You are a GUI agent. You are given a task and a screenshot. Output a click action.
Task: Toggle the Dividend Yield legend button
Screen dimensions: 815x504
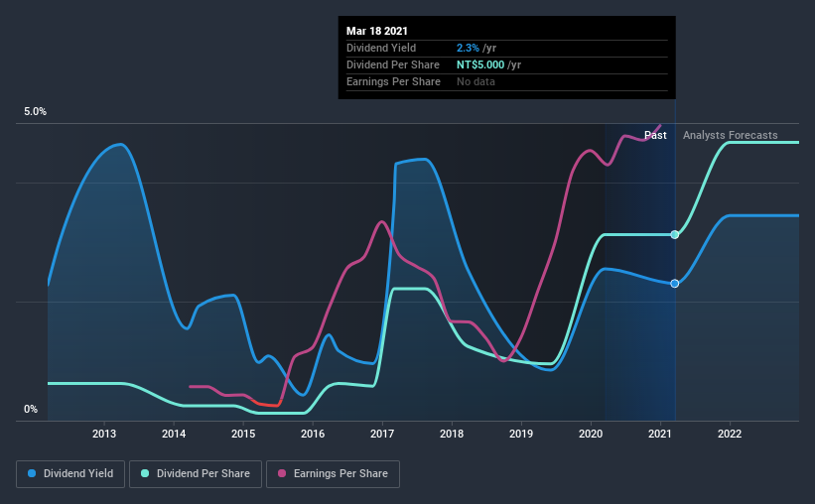(70, 474)
